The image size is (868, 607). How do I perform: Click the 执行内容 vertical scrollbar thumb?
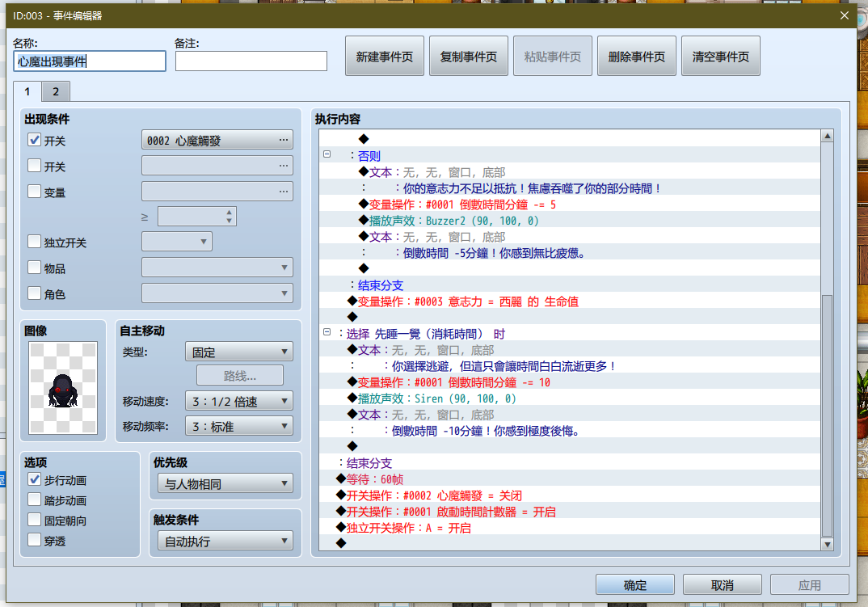[827, 415]
